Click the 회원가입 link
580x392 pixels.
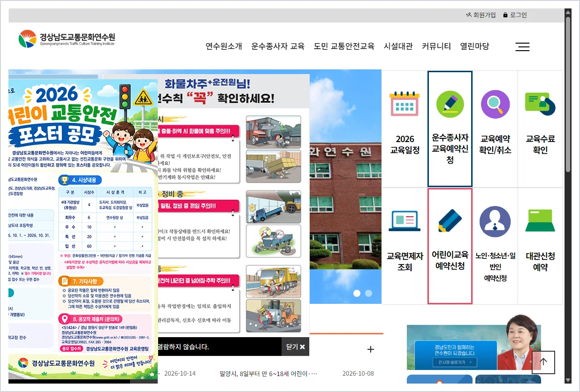coord(484,15)
